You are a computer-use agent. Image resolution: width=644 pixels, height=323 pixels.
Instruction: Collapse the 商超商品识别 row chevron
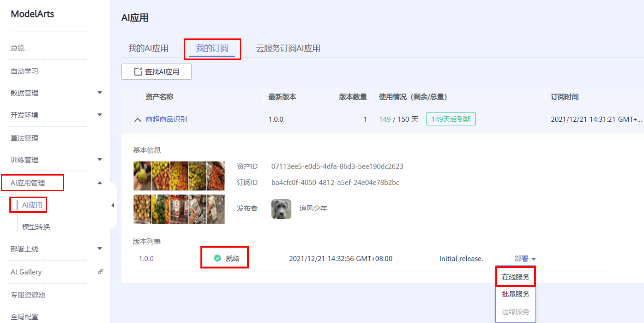pos(137,119)
